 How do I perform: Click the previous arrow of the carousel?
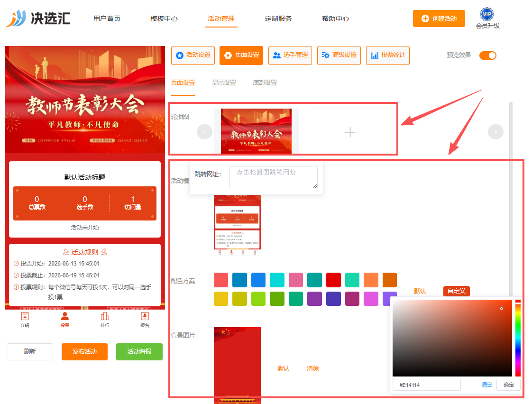pos(204,132)
